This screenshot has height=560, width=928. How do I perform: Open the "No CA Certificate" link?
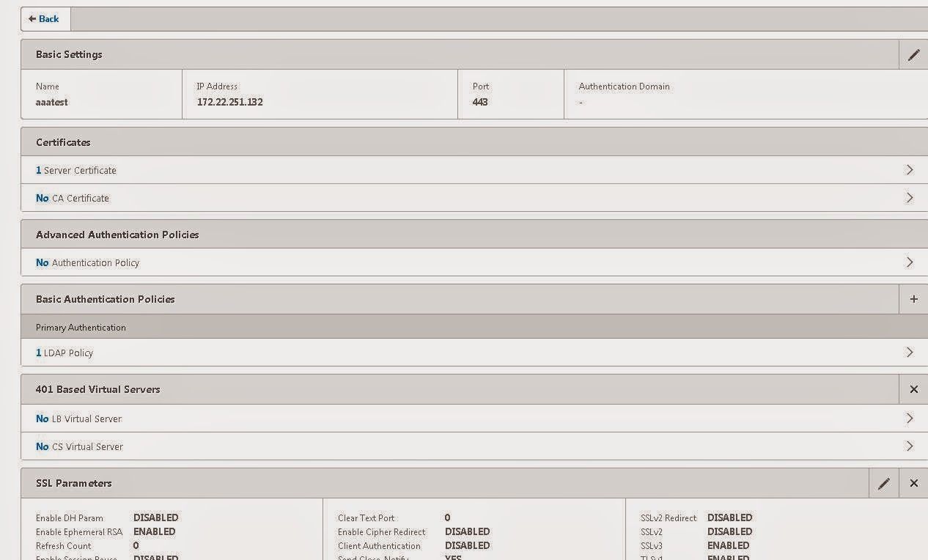pos(72,198)
